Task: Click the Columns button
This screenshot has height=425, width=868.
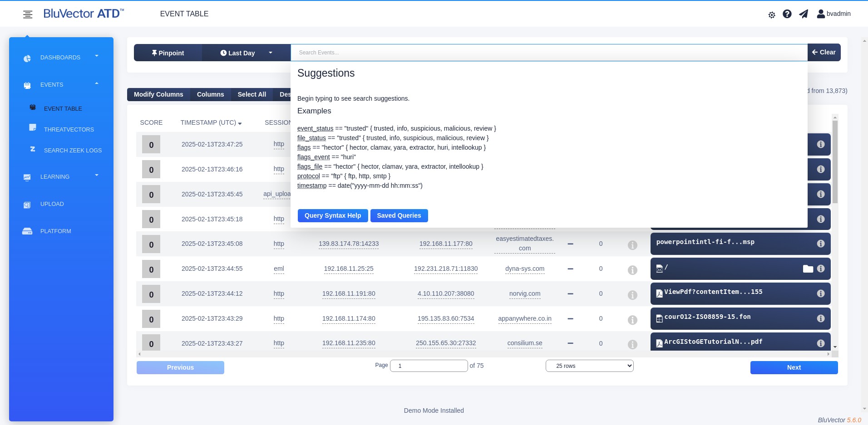Action: (x=211, y=94)
